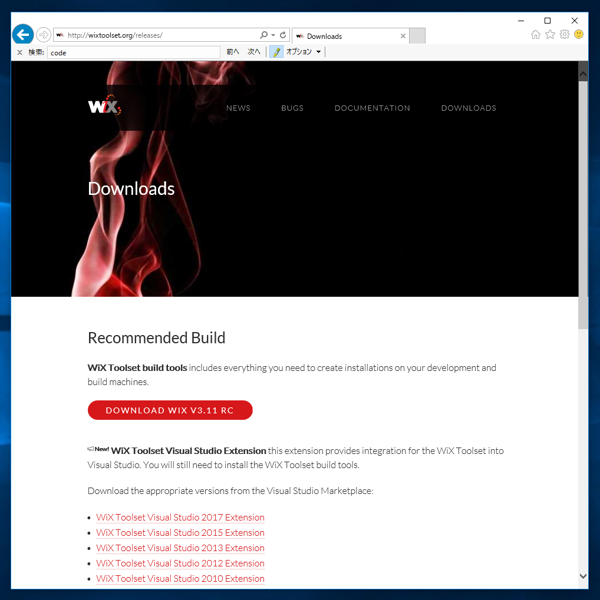Open WiX Toolset Visual Studio 2013 Extension link
This screenshot has width=600, height=600.
[x=180, y=548]
